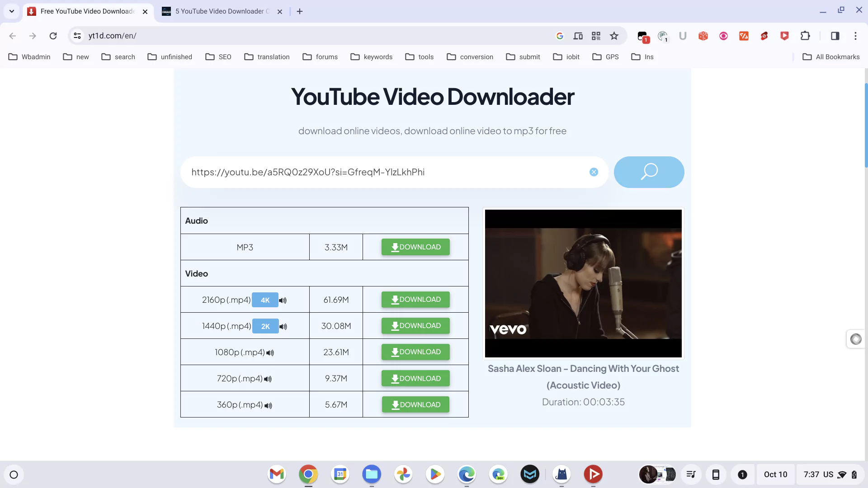Open the Google Lens search icon
The height and width of the screenshot is (488, 868).
[560, 36]
